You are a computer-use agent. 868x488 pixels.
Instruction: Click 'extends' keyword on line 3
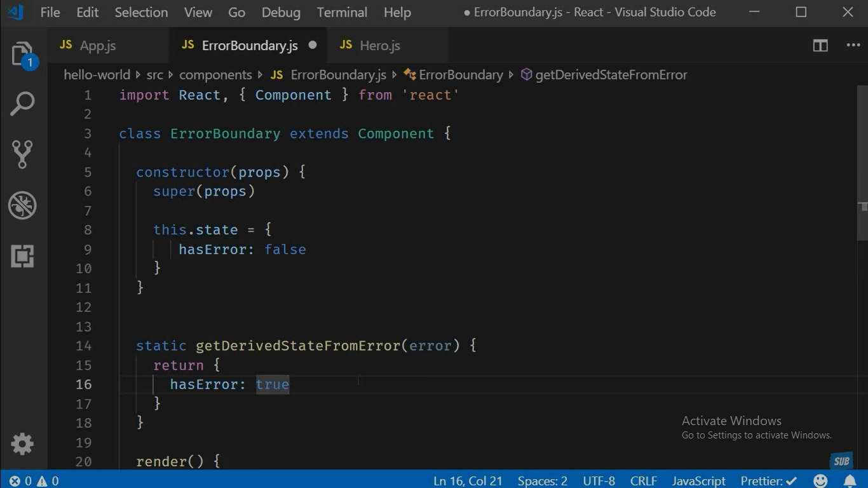pos(319,133)
